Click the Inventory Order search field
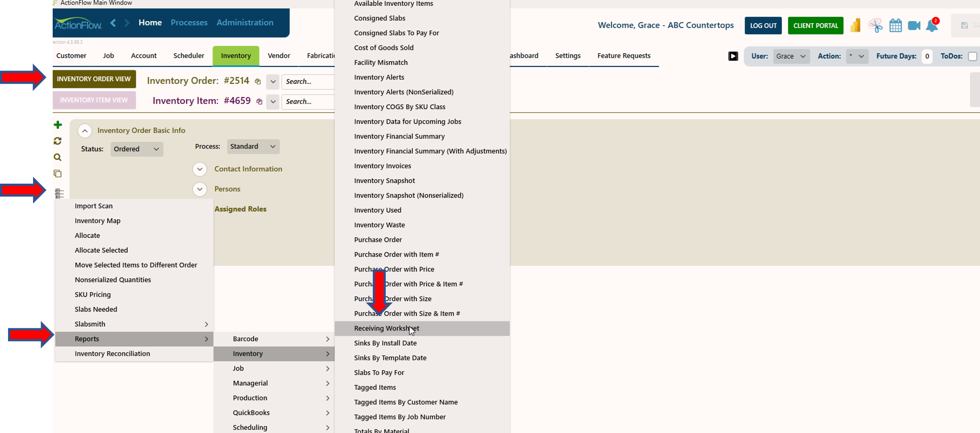 pyautogui.click(x=308, y=81)
